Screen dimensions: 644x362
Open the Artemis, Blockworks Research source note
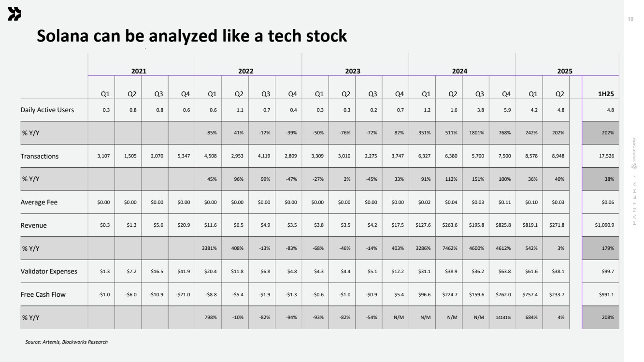(67, 342)
